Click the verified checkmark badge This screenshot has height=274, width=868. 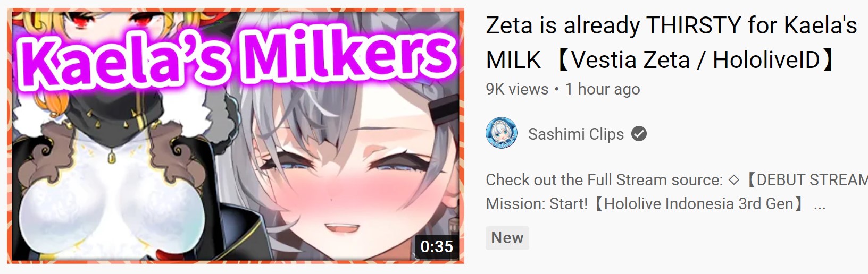pos(639,134)
